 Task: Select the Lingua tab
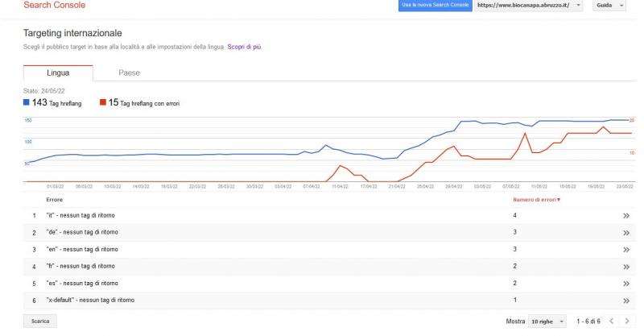(x=58, y=73)
